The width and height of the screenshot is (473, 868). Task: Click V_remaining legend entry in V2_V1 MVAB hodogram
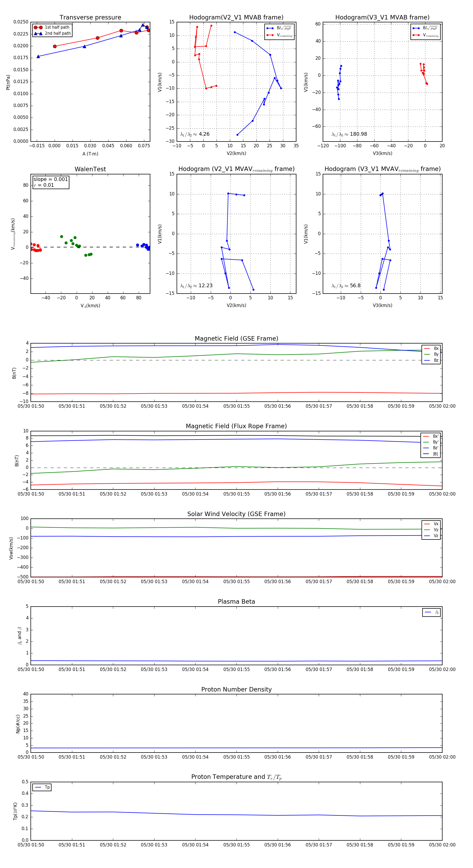(279, 35)
